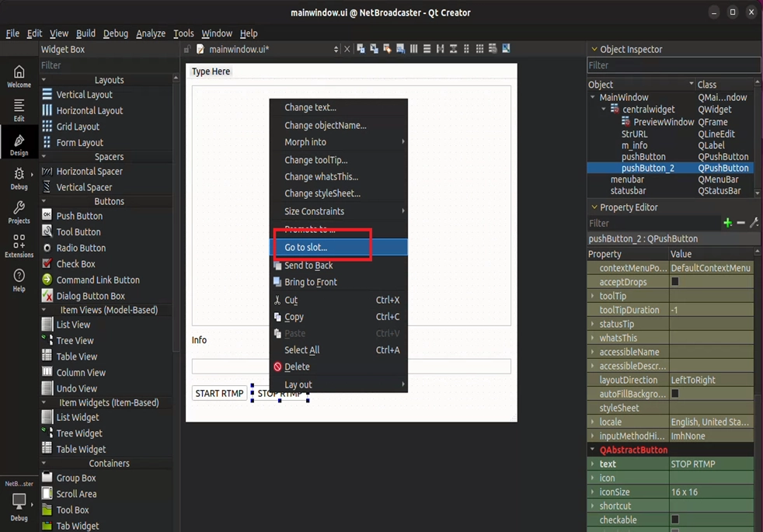Viewport: 763px width, 532px height.
Task: Remove dynamic property with minus icon
Action: tap(740, 223)
